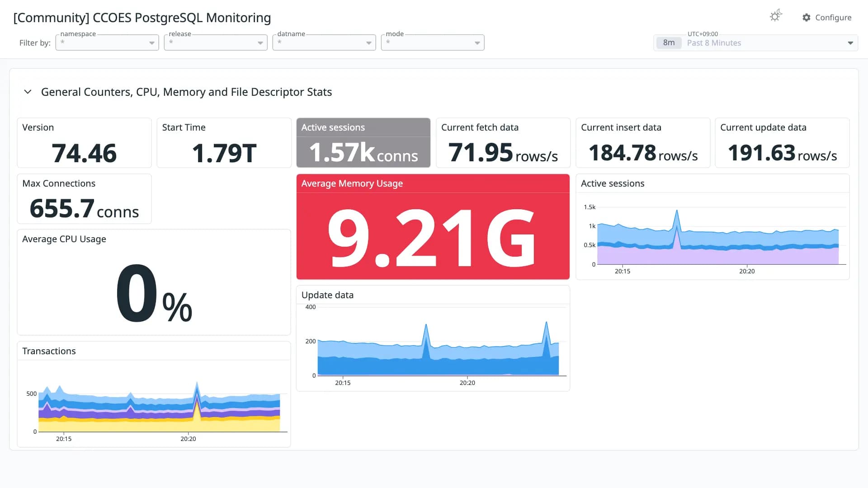Click the Average Memory Usage 9.21G tile
Image resolution: width=868 pixels, height=488 pixels.
433,227
